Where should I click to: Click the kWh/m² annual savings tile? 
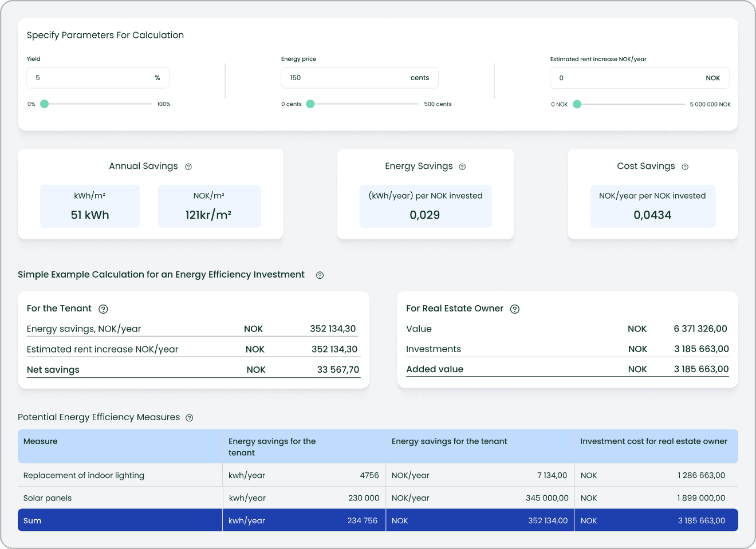click(x=90, y=206)
